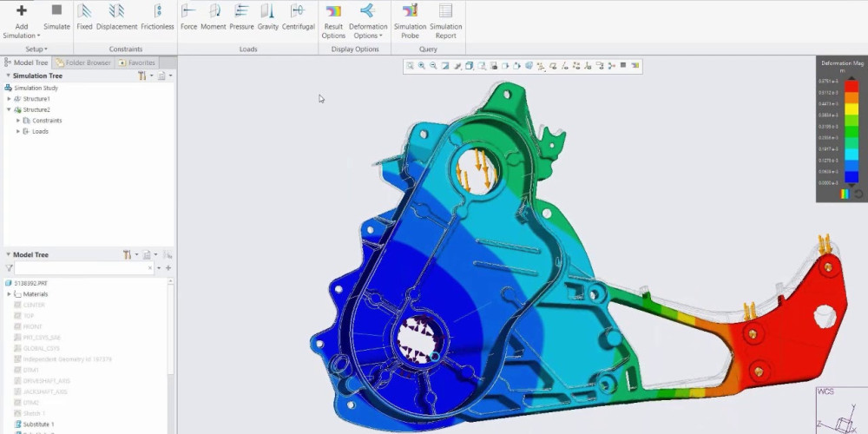Click the Model Tree filter funnel icon
This screenshot has width=868, height=434.
click(x=10, y=268)
